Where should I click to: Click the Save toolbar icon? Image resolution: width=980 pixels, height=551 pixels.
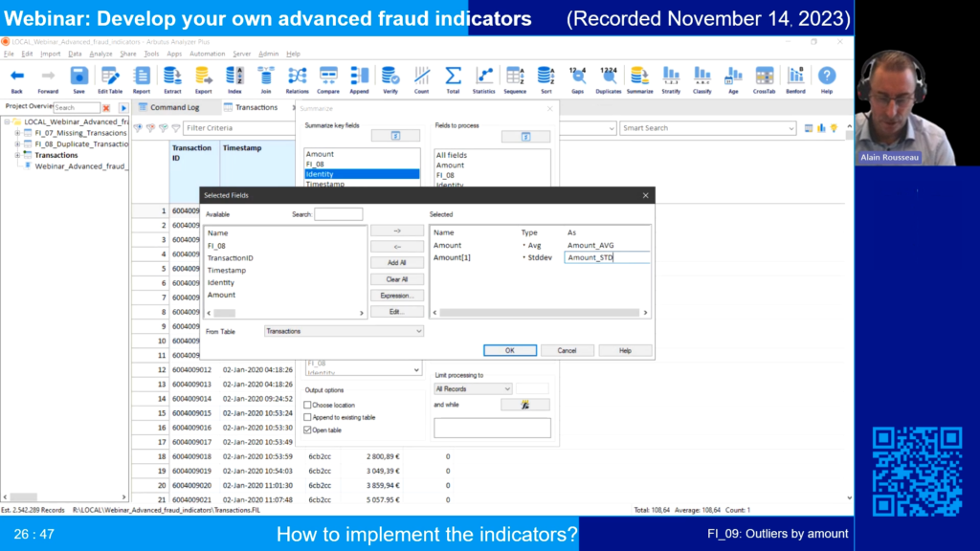coord(78,80)
